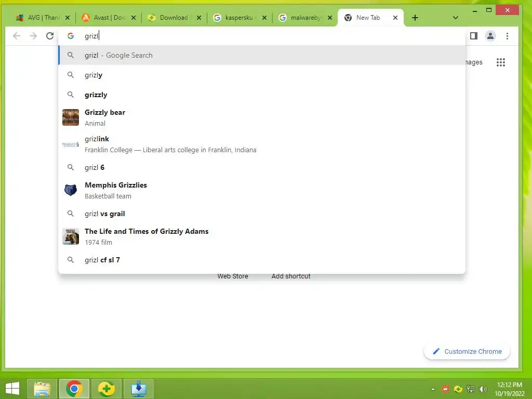Close the Download tab
Screen dimensions: 532x399
tap(199, 18)
